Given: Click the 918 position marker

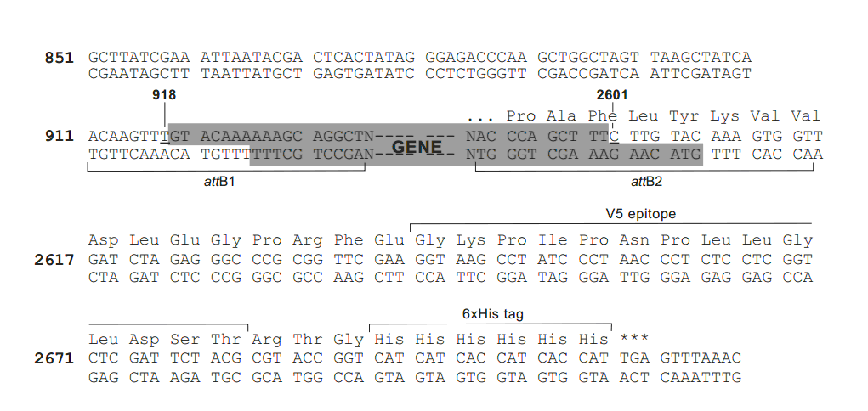Looking at the screenshot, I should [164, 95].
